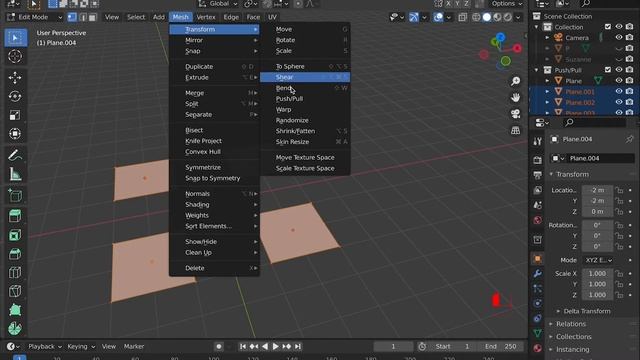Open the Tool properties tab icon

(x=538, y=141)
